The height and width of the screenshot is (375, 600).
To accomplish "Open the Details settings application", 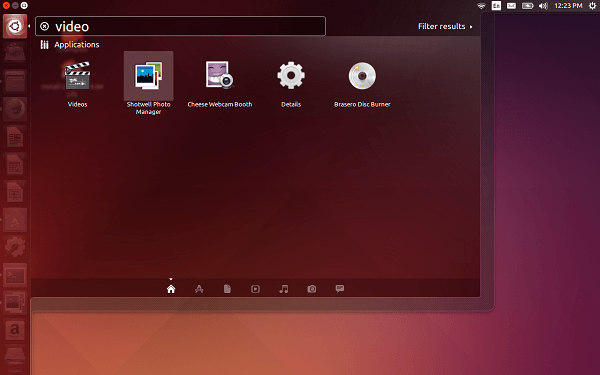I will pos(291,76).
